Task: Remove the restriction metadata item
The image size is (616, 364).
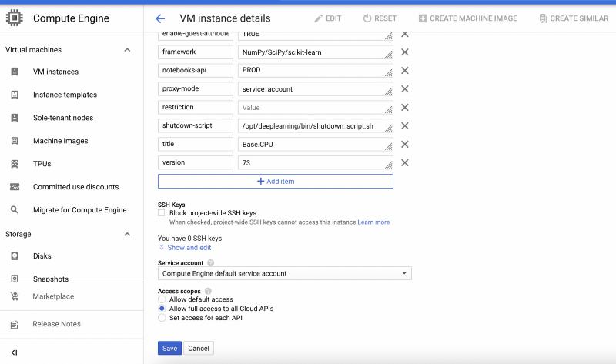Action: click(x=405, y=108)
